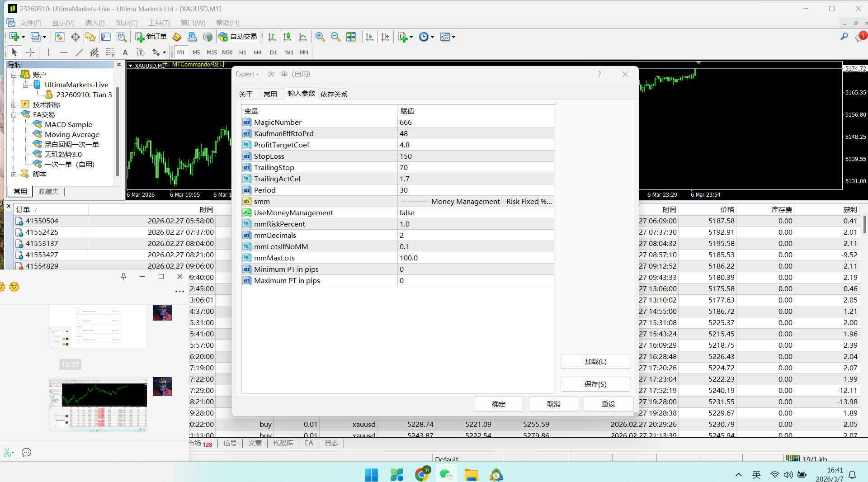The height and width of the screenshot is (482, 868).
Task: Click the zoom out chart icon
Action: click(x=335, y=37)
